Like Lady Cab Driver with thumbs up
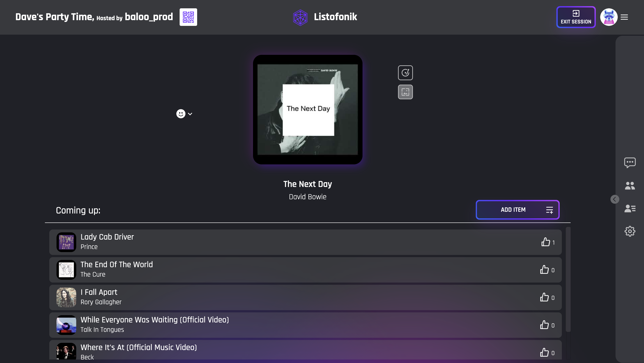 [x=545, y=242]
